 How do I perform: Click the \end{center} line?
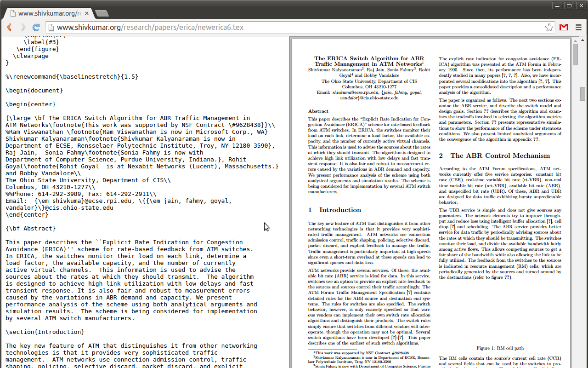[x=27, y=215]
